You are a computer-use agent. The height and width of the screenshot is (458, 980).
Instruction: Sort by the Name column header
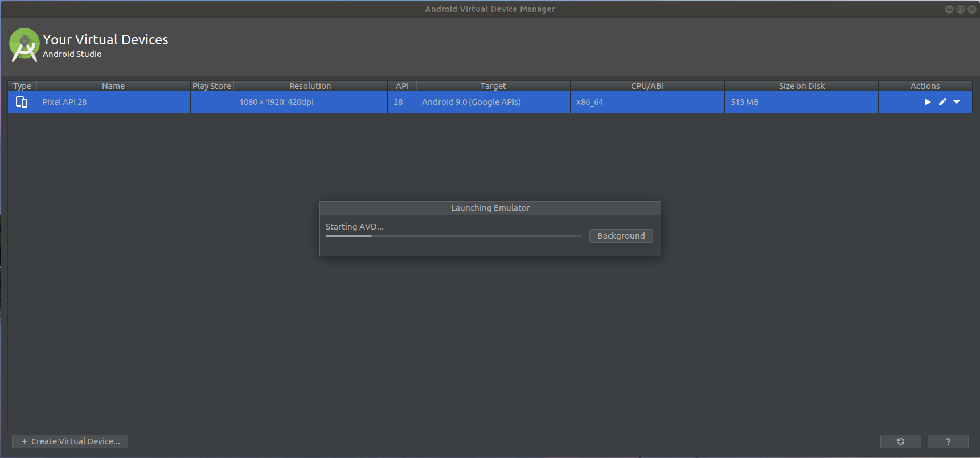point(113,86)
